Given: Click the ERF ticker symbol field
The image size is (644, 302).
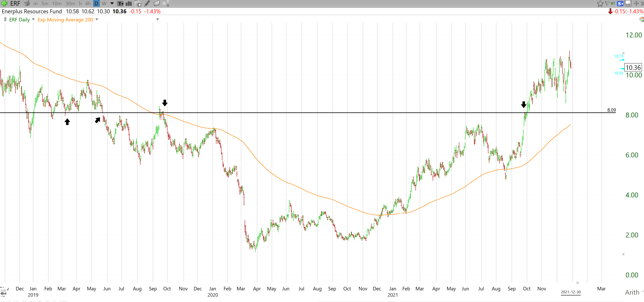Looking at the screenshot, I should click(x=15, y=4).
